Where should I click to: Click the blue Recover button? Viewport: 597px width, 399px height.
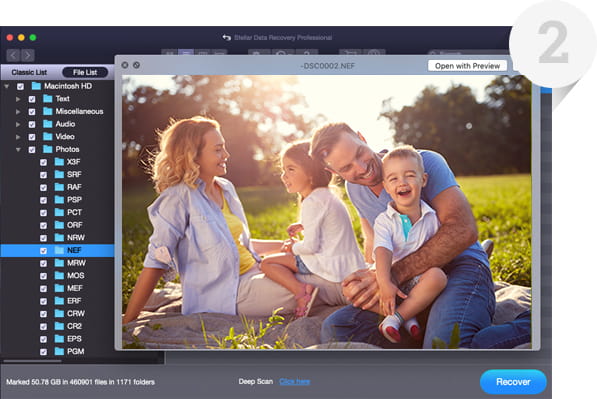(x=513, y=382)
